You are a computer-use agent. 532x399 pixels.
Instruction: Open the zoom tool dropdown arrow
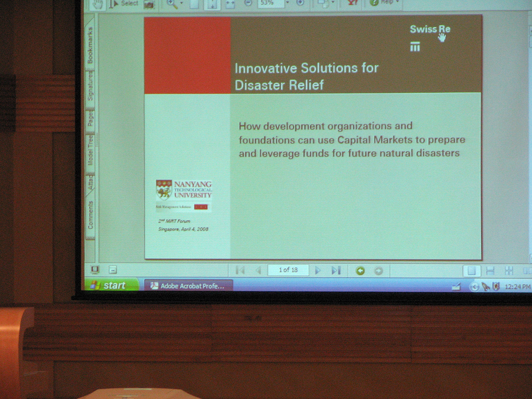click(x=182, y=3)
